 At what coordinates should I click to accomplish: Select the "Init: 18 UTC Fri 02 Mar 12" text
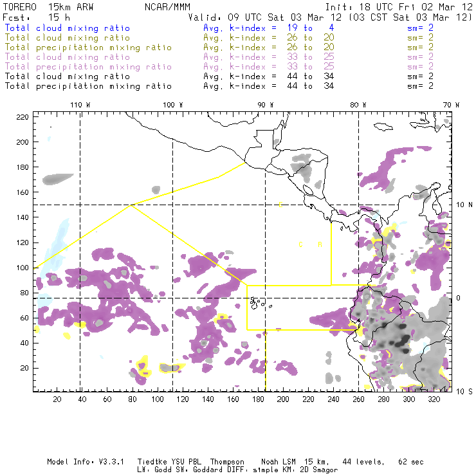click(399, 7)
